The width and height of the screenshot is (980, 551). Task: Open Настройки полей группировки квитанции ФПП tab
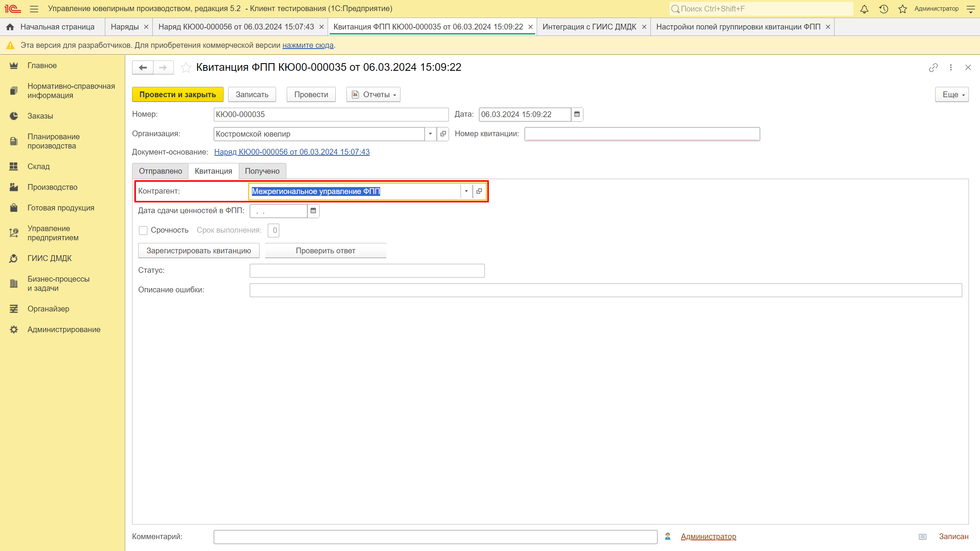(x=738, y=27)
